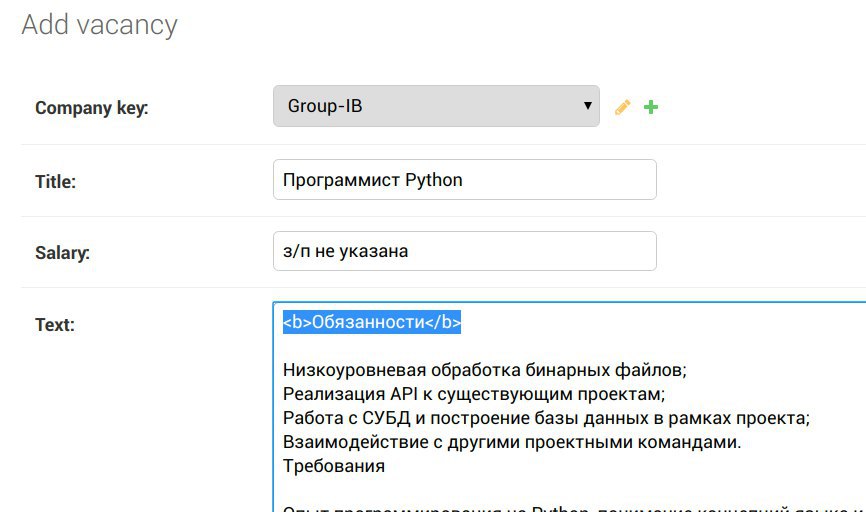Click line starting 'Работа с СУБД'
The width and height of the screenshot is (866, 512).
tap(546, 418)
